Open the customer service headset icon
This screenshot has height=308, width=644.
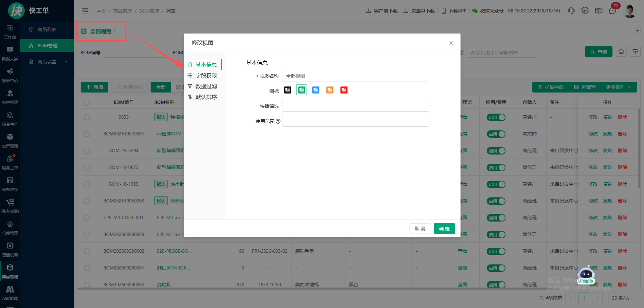pos(571,11)
